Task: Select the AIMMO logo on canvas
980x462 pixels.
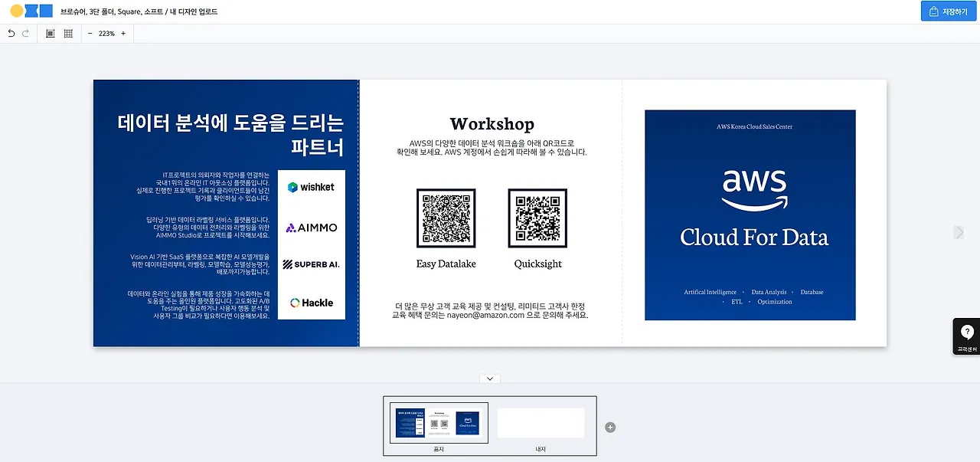Action: tap(311, 228)
